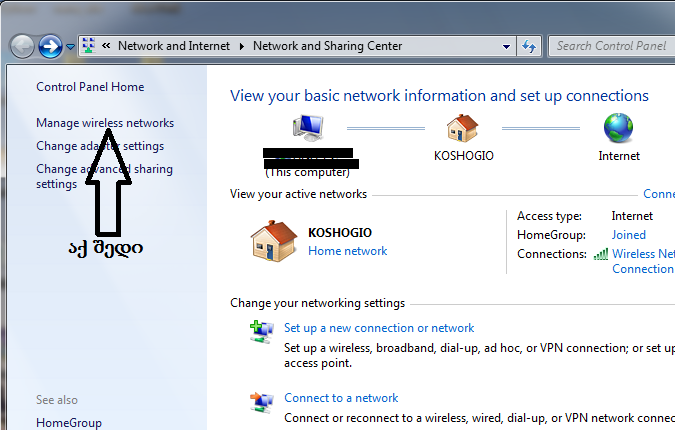The height and width of the screenshot is (430, 675).
Task: Click the KOSHOGIO label in network map
Action: tap(464, 156)
